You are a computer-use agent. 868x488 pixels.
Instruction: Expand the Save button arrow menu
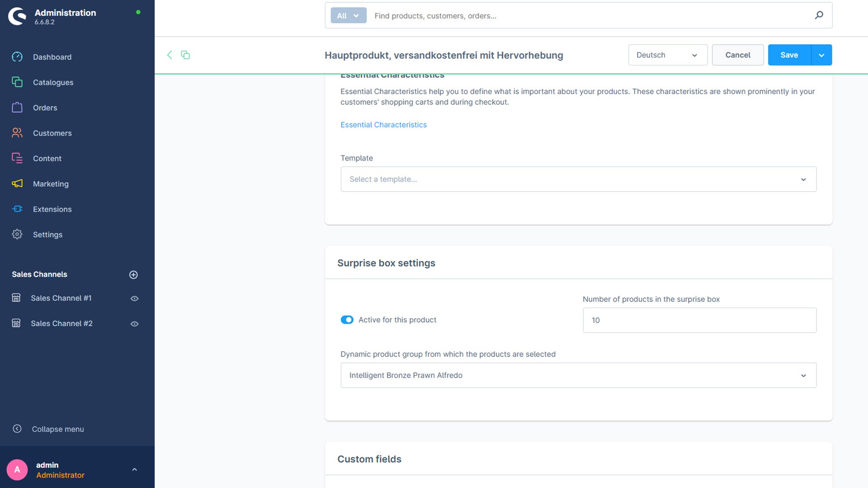click(821, 55)
